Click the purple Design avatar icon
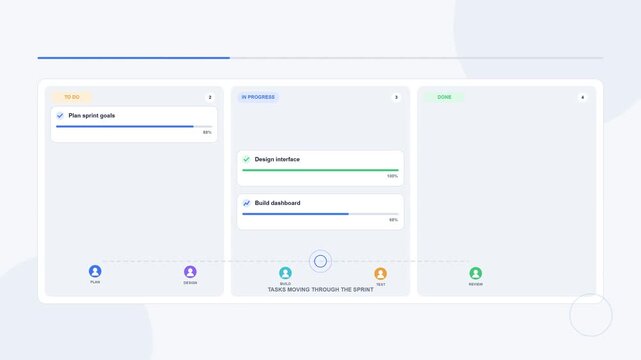Image resolution: width=641 pixels, height=360 pixels. [190, 272]
